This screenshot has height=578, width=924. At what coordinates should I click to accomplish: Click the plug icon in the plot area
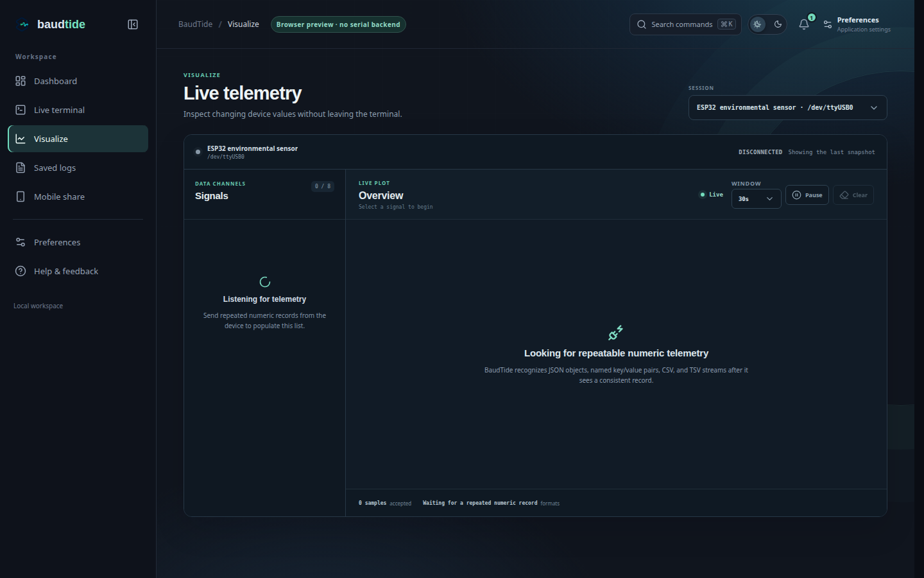click(616, 333)
